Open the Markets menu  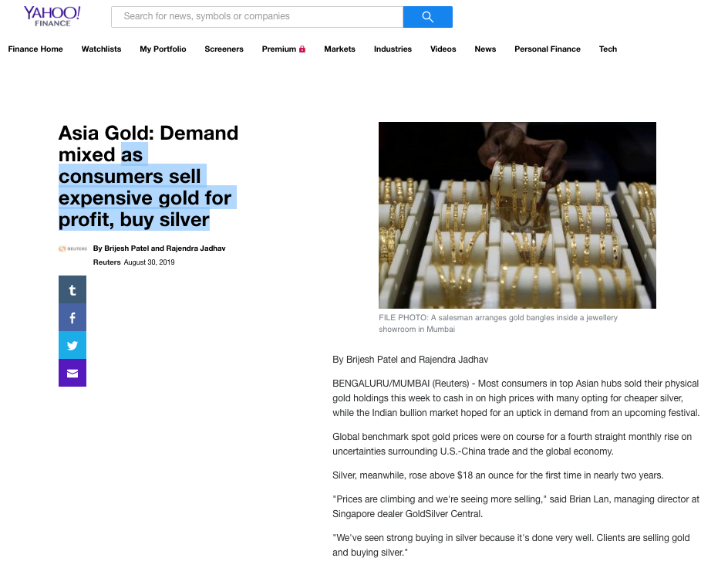click(x=339, y=49)
